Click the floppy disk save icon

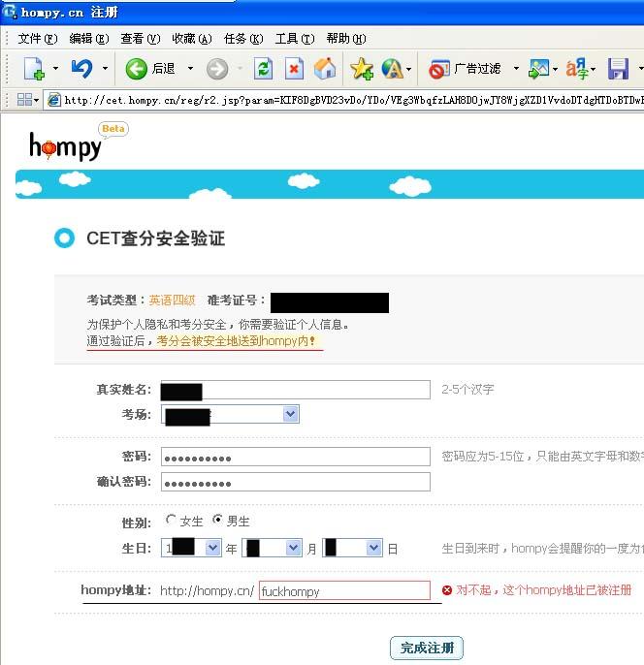tap(618, 69)
